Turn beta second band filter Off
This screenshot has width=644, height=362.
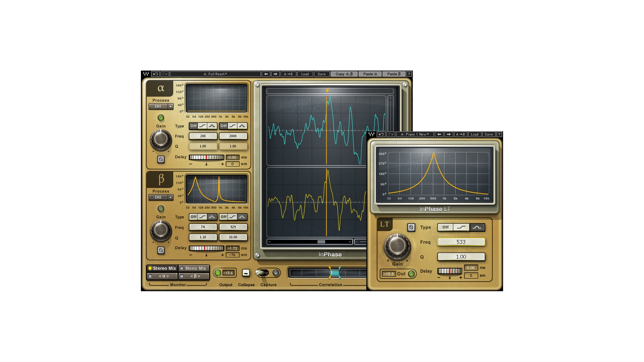point(223,217)
